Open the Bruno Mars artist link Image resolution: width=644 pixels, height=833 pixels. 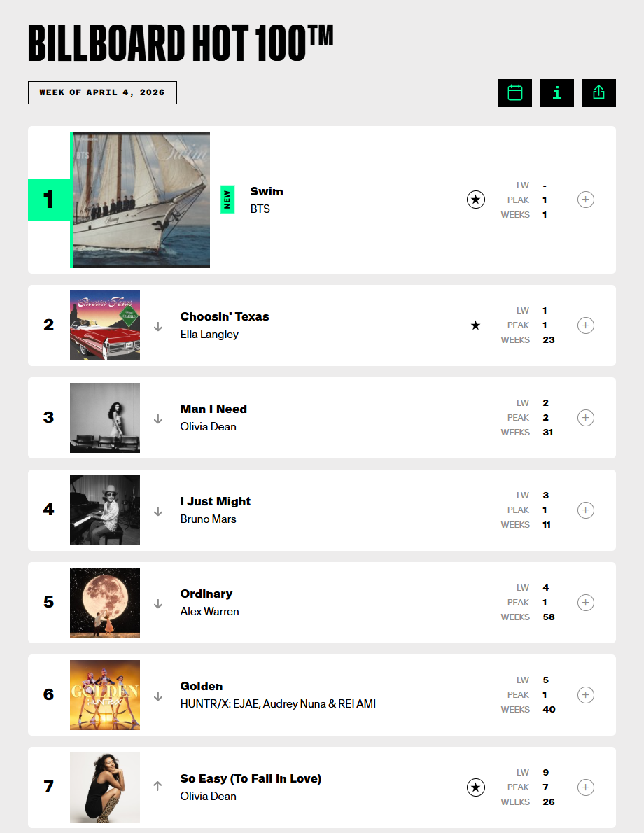[209, 519]
